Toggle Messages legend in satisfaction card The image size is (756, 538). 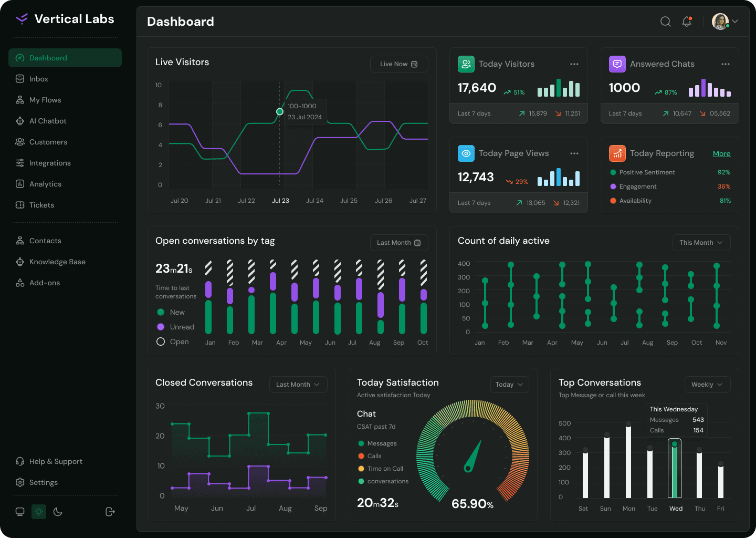377,443
